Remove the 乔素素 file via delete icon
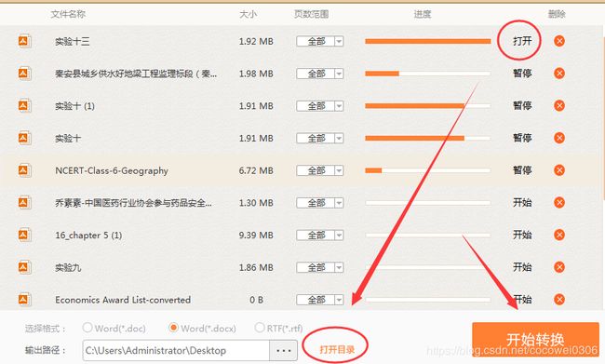605x364 pixels. click(559, 202)
